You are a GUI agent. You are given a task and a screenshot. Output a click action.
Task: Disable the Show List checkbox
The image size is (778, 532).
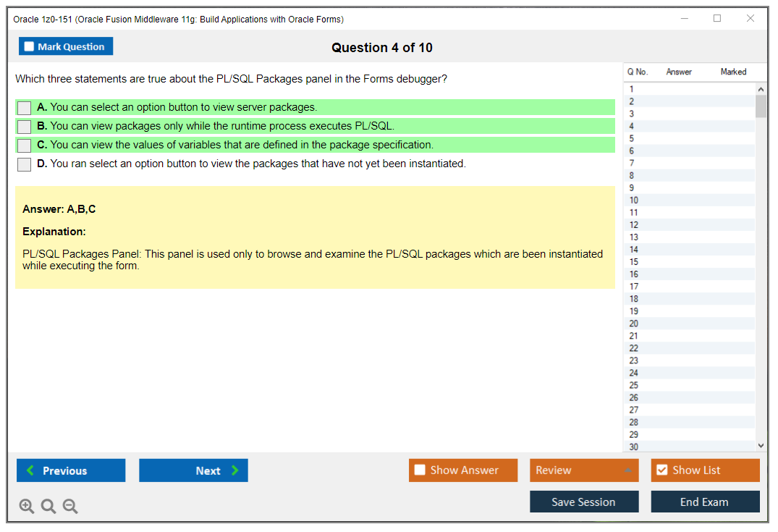[661, 470]
